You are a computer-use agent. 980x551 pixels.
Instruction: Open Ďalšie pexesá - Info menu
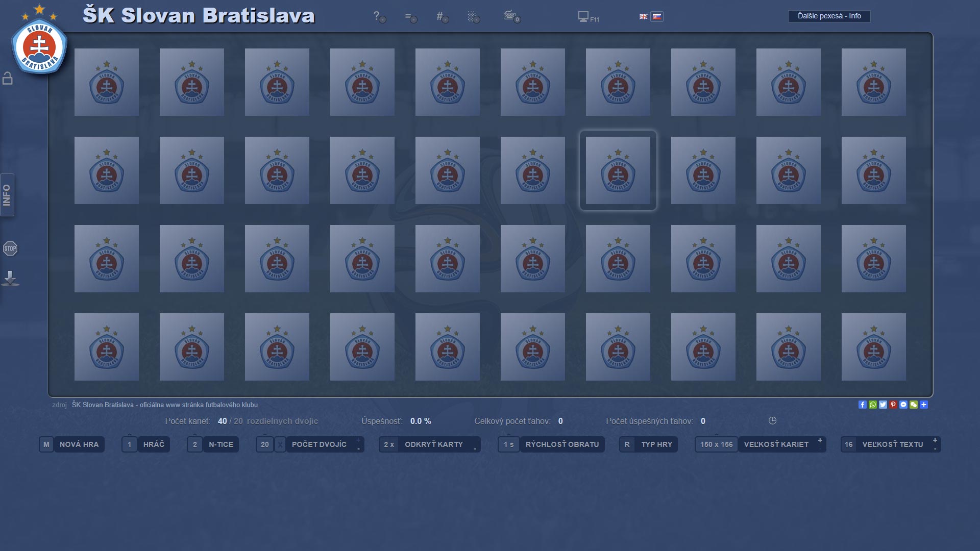[829, 16]
